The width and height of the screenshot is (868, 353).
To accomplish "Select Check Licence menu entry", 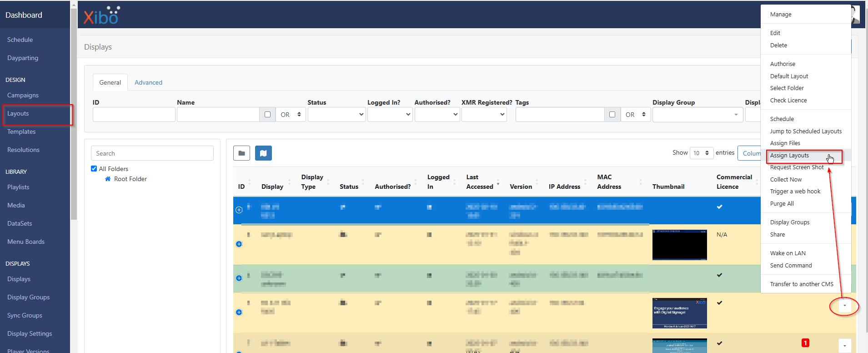I will tap(788, 101).
